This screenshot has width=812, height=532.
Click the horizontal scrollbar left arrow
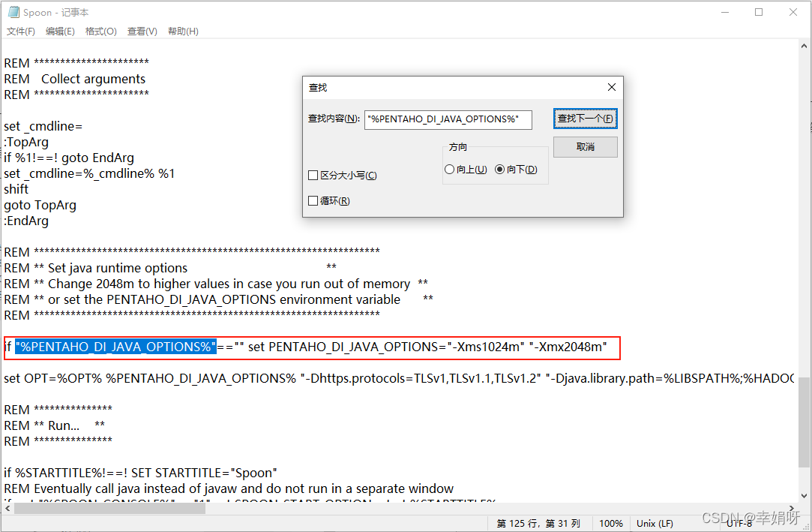(7, 509)
